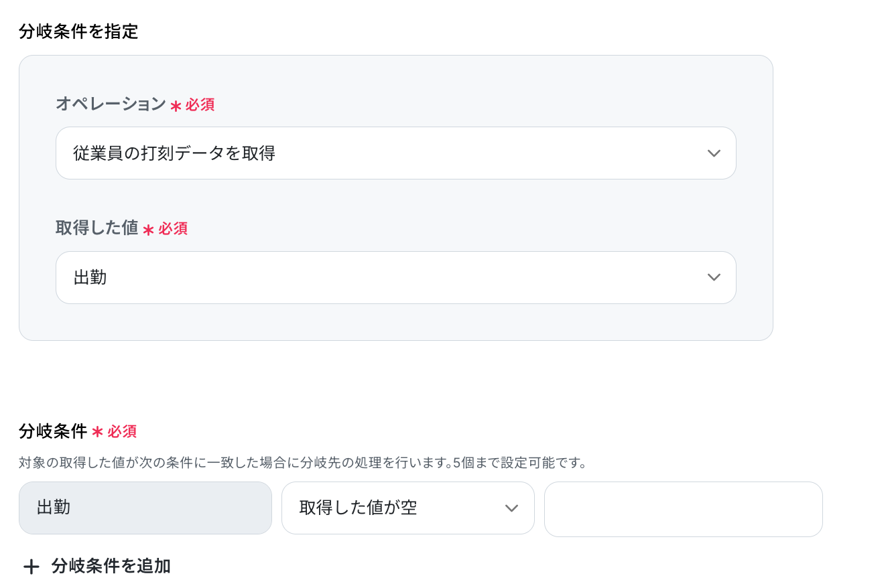Image resolution: width=890 pixels, height=588 pixels.
Task: Click the greyed-out 出勤 field in the condition row
Action: coord(145,508)
